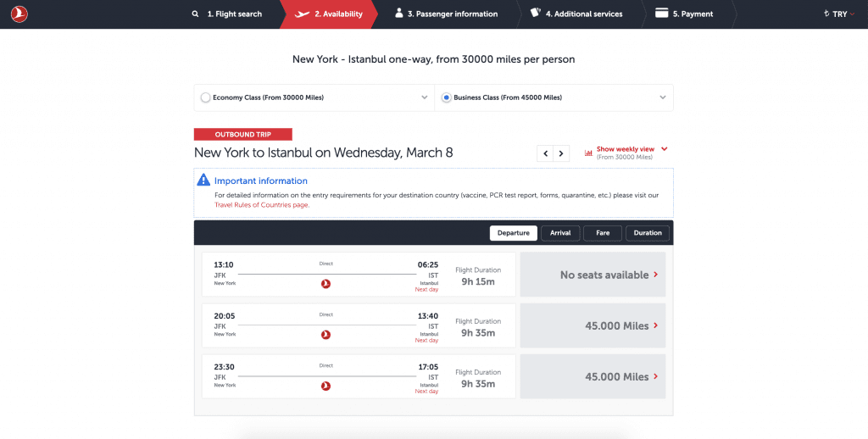868x439 pixels.
Task: Click the 06:25 arrival time
Action: click(x=428, y=264)
